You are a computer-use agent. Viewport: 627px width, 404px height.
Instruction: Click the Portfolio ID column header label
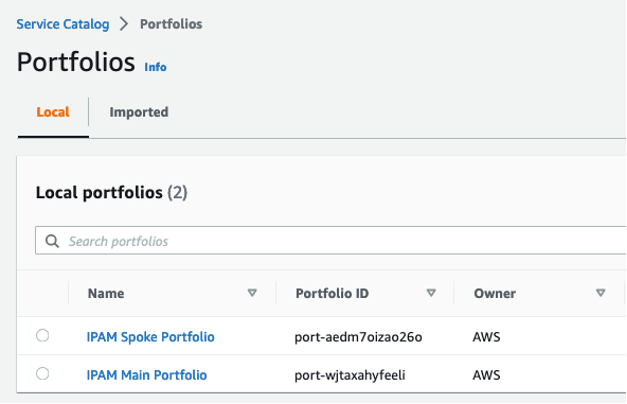coord(332,293)
